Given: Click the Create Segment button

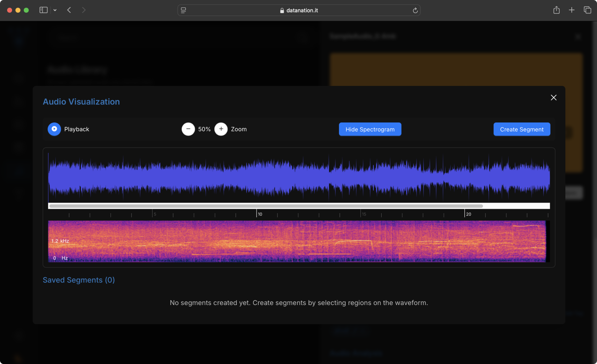Looking at the screenshot, I should 522,129.
